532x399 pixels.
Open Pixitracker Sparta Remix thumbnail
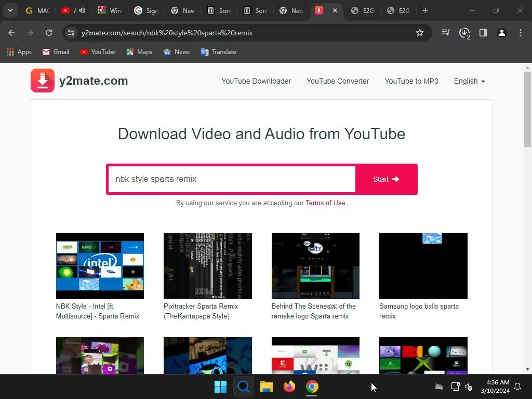[208, 265]
